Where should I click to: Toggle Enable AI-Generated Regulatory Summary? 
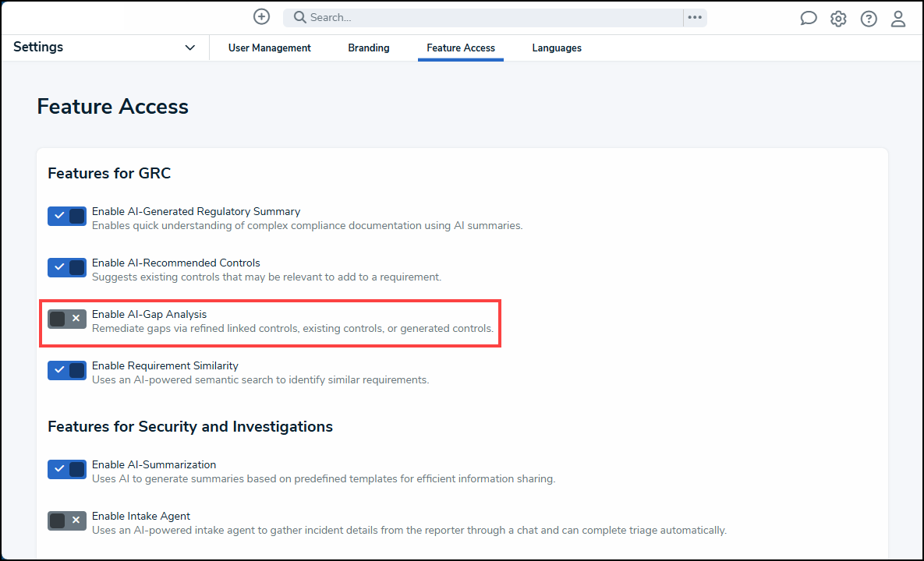(67, 216)
